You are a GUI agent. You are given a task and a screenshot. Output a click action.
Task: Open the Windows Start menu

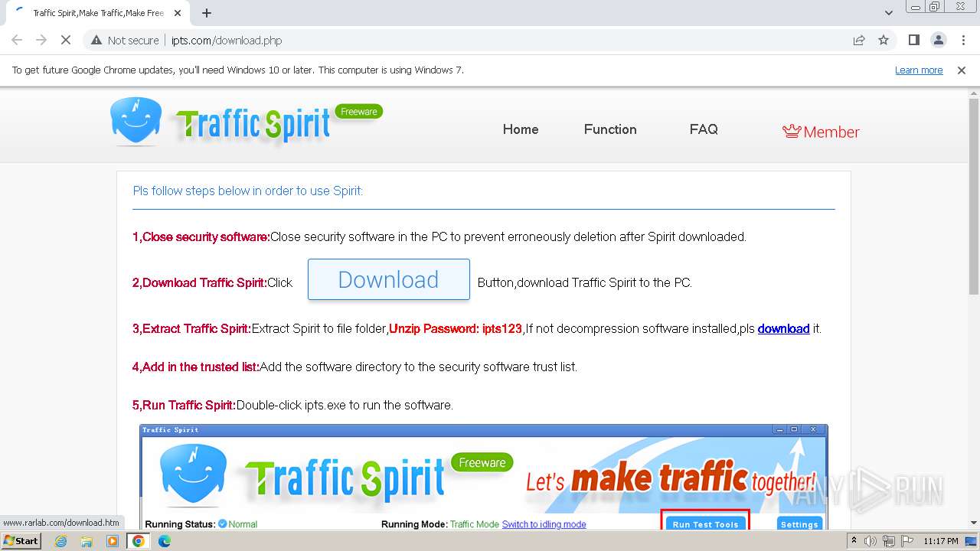pos(21,541)
